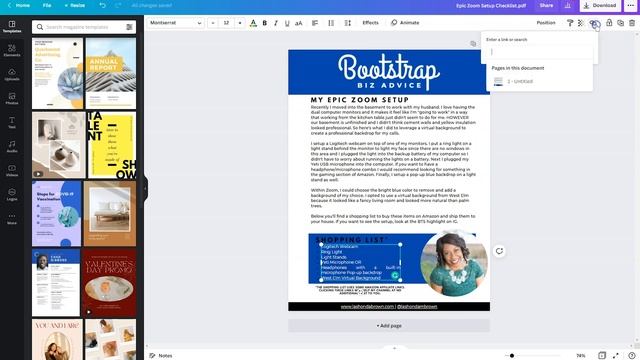Select the Annual Report template thumbnail
Viewport: 640px width, 360px height.
tap(111, 73)
